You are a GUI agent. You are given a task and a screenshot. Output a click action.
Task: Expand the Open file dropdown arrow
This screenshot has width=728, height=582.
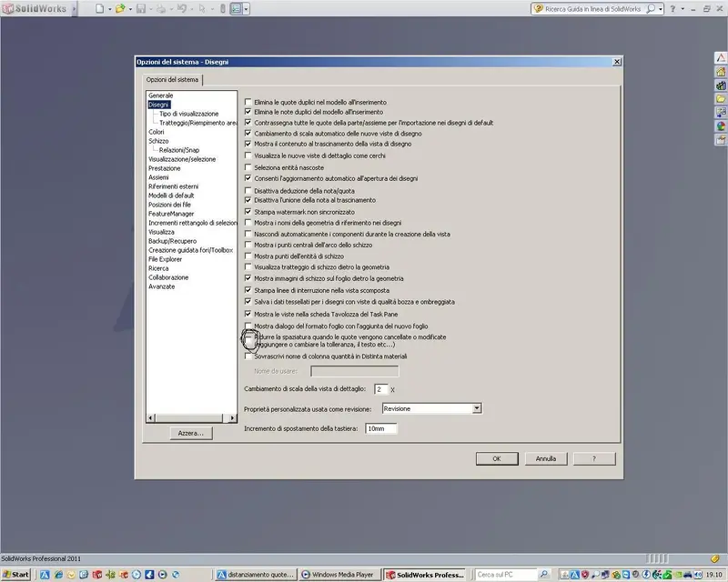coord(130,9)
